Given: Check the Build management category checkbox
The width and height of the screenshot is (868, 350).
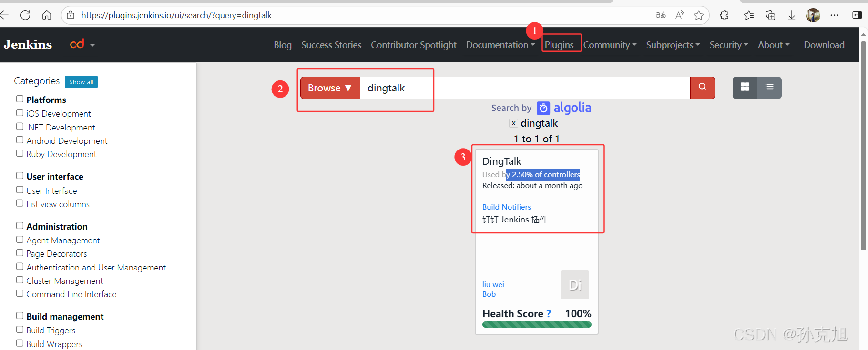Looking at the screenshot, I should pyautogui.click(x=20, y=316).
